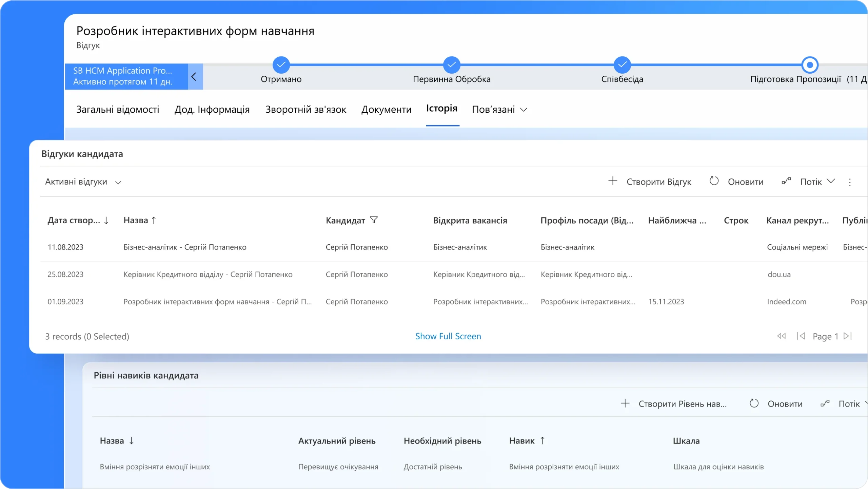Switch to the Документи tab
This screenshot has height=489, width=868.
coord(386,110)
